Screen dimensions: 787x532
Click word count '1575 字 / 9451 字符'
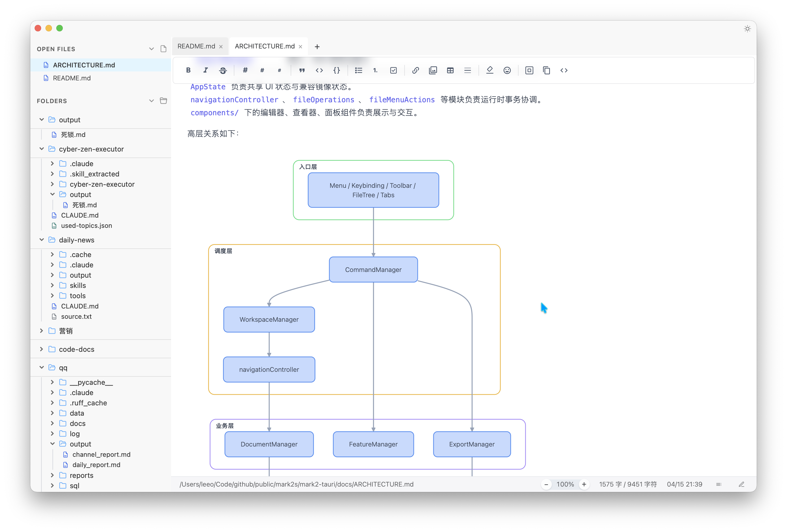coord(628,484)
